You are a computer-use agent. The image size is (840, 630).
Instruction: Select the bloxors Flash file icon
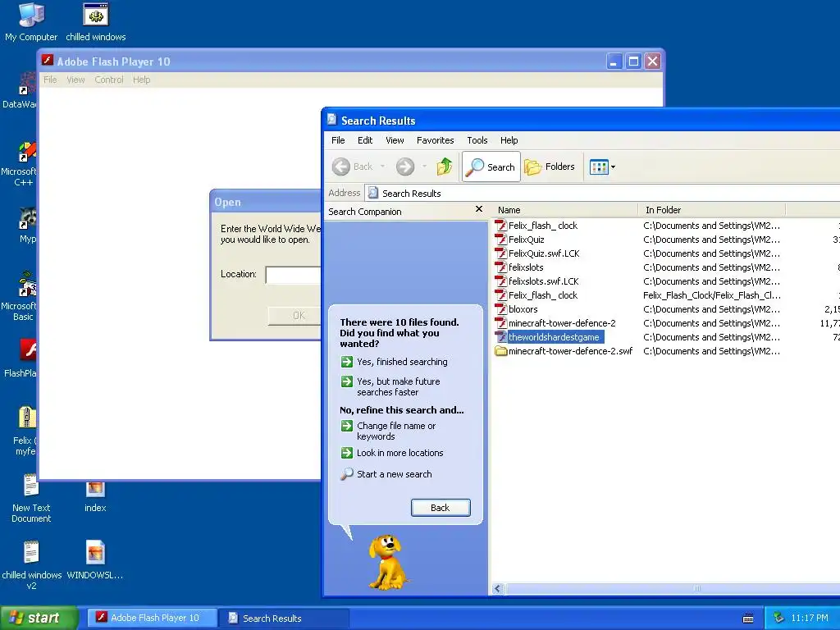click(x=501, y=309)
